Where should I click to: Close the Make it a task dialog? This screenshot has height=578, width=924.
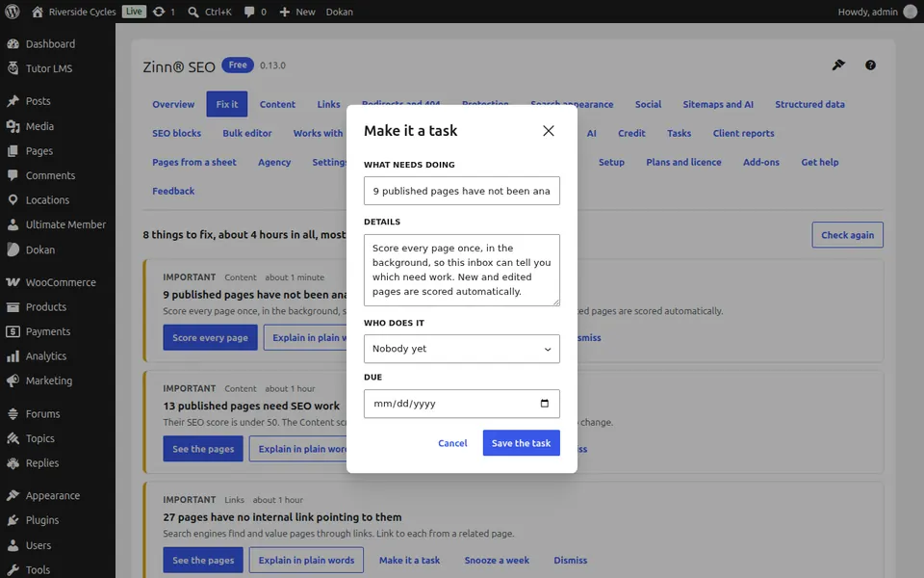548,131
